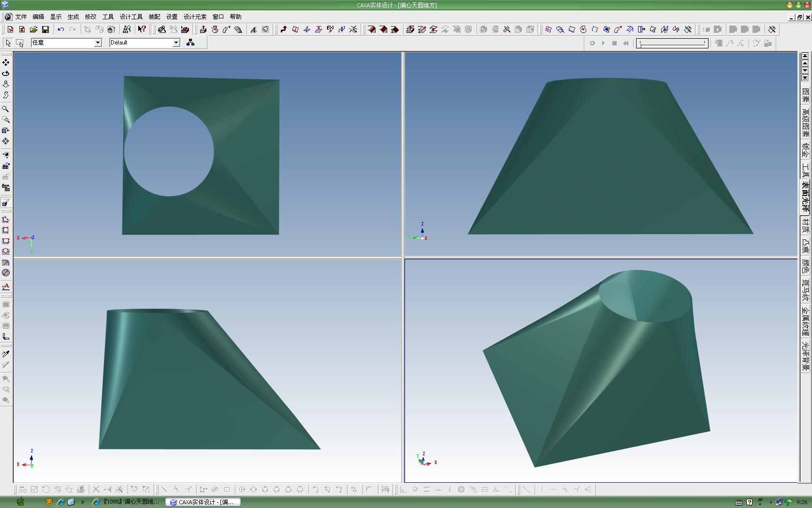Click the circle sketch tool in bottom toolbar
The image size is (812, 508).
(242, 490)
